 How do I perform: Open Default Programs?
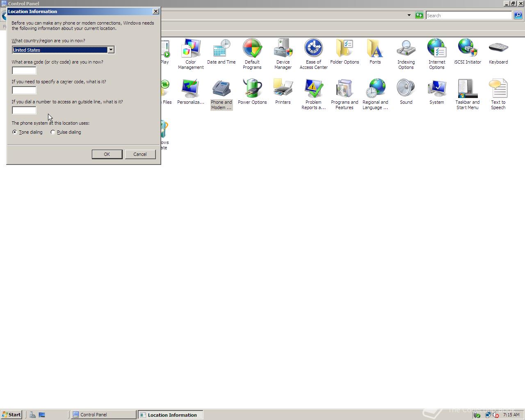tap(252, 54)
